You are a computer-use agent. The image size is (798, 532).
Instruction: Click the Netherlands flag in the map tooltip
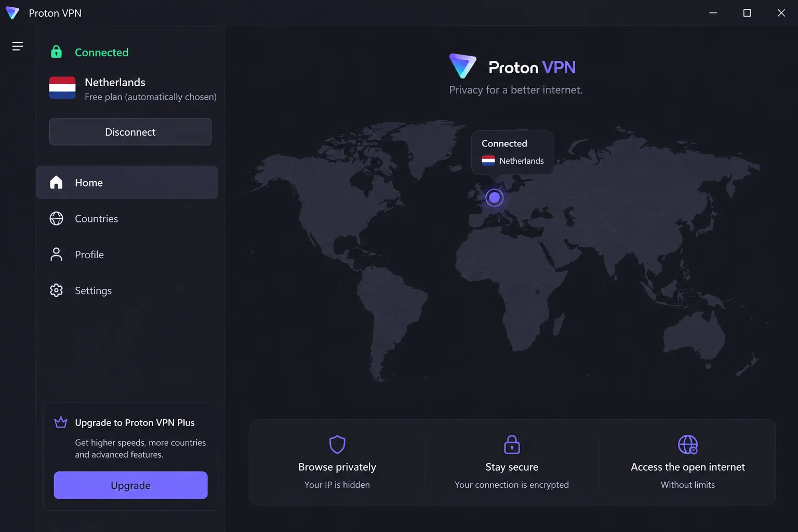488,161
